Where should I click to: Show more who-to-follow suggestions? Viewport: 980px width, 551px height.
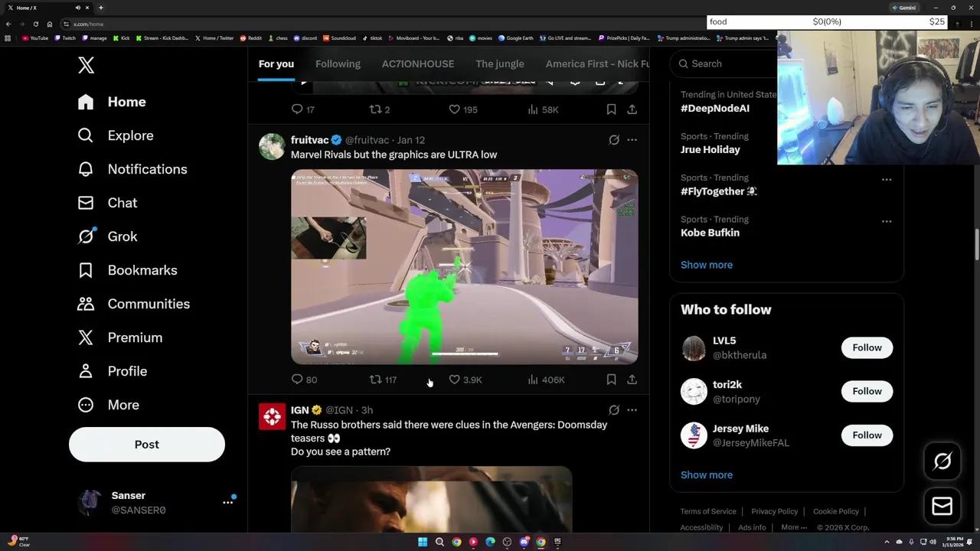707,475
